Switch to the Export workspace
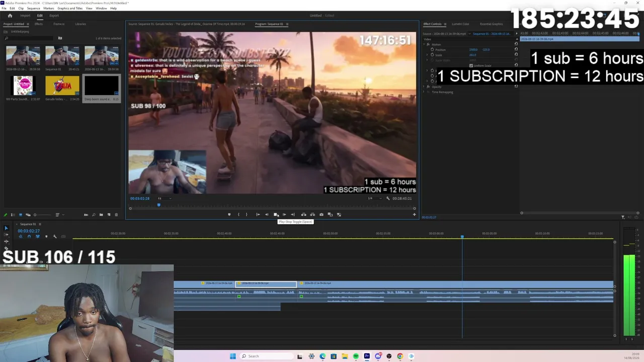Viewport: 644px width, 362px height. (54, 16)
